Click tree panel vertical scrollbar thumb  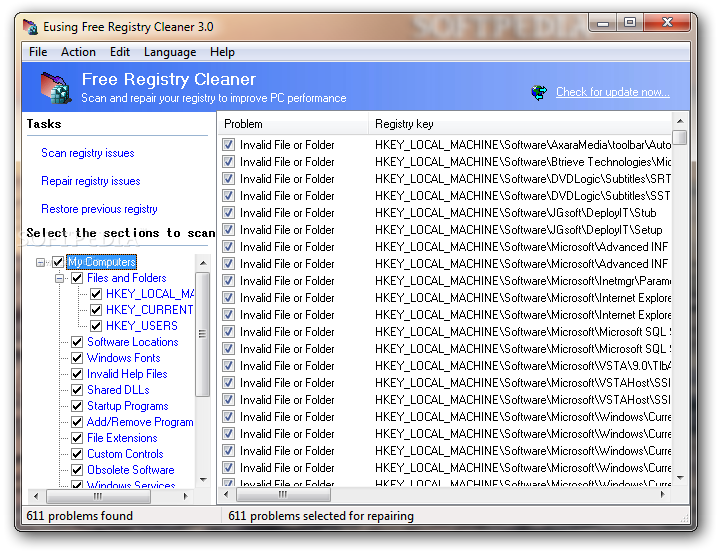[202, 334]
